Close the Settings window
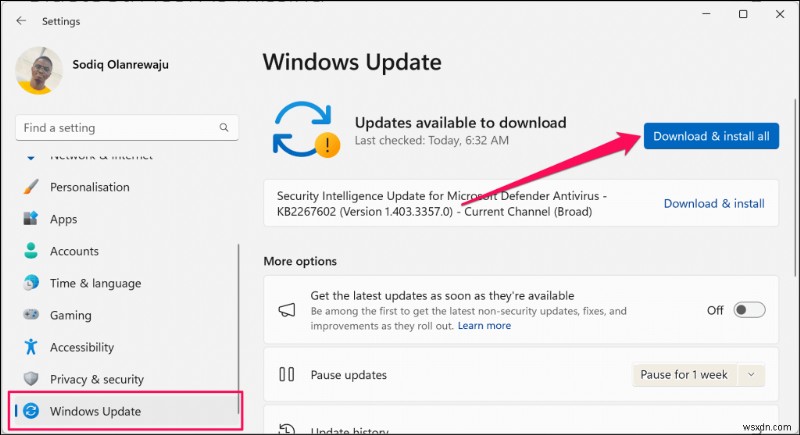The image size is (800, 435). 780,14
